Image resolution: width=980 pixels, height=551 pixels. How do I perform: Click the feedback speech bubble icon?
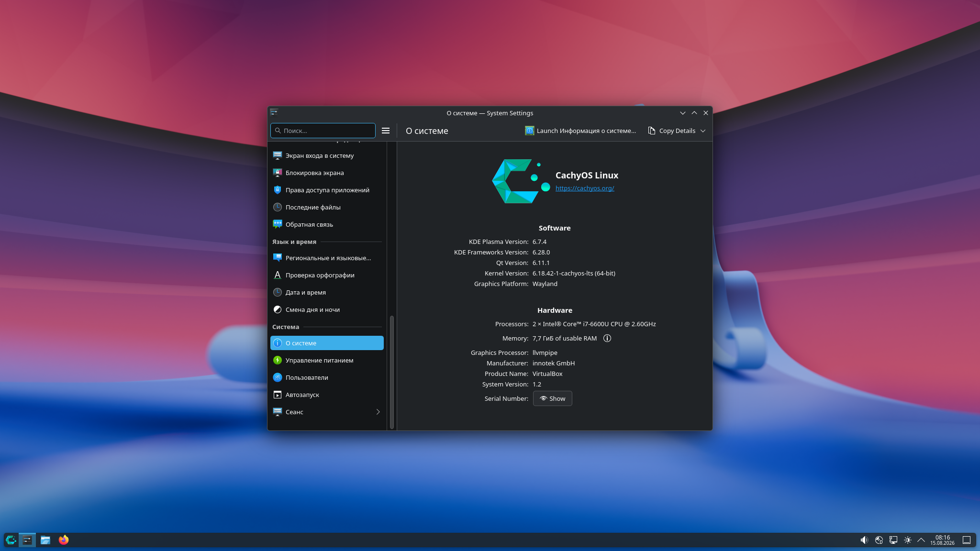[x=278, y=224]
